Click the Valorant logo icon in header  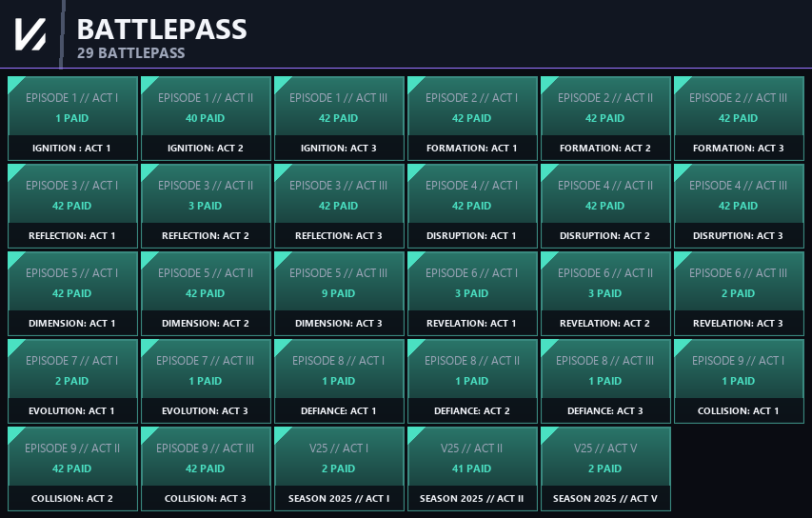[30, 34]
